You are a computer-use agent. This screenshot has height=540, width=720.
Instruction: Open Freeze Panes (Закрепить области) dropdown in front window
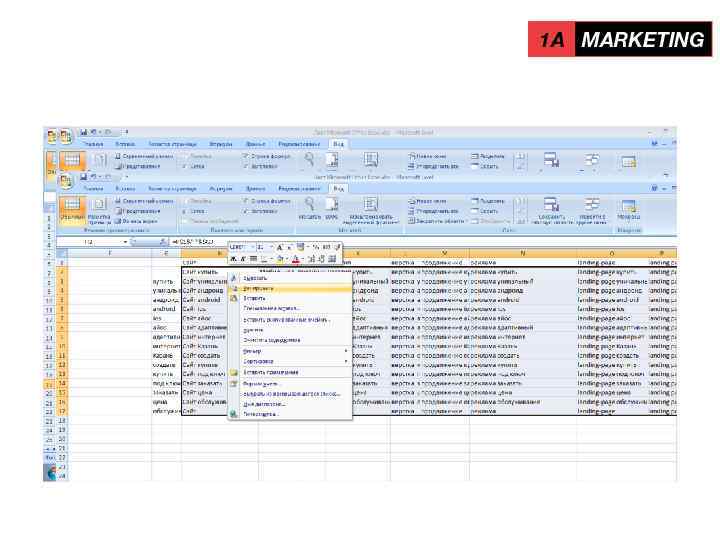437,221
